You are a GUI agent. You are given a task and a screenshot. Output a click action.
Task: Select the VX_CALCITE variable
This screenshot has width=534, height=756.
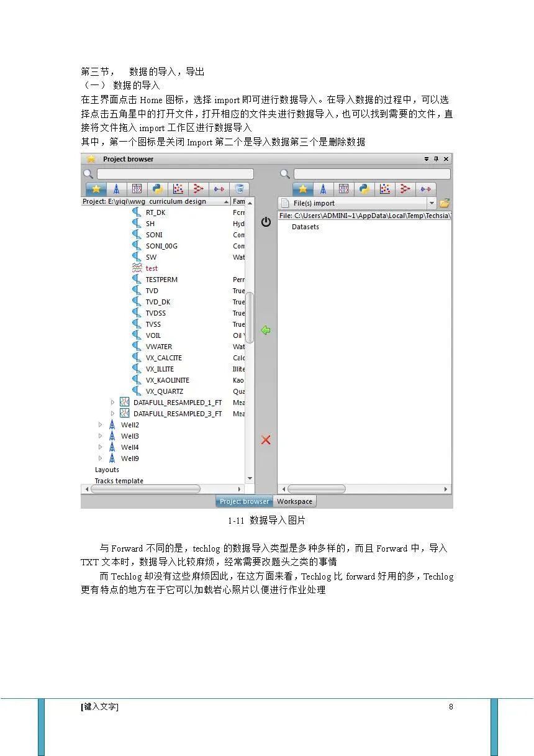[164, 358]
